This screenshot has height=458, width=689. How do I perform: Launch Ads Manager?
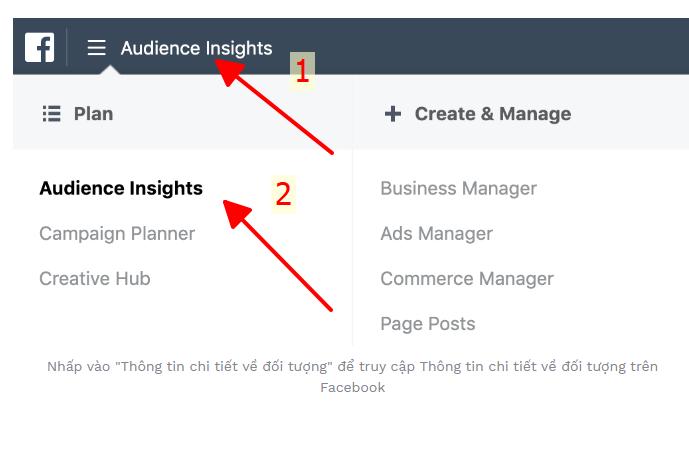(x=436, y=234)
